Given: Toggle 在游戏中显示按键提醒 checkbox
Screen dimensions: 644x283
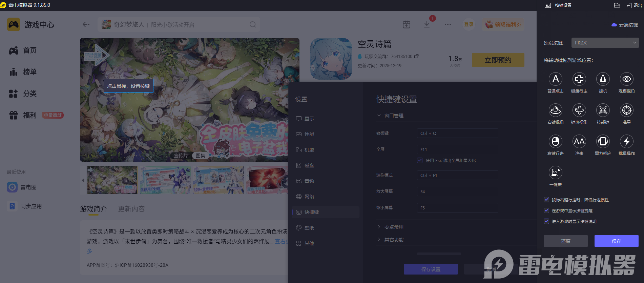Looking at the screenshot, I should [546, 210].
